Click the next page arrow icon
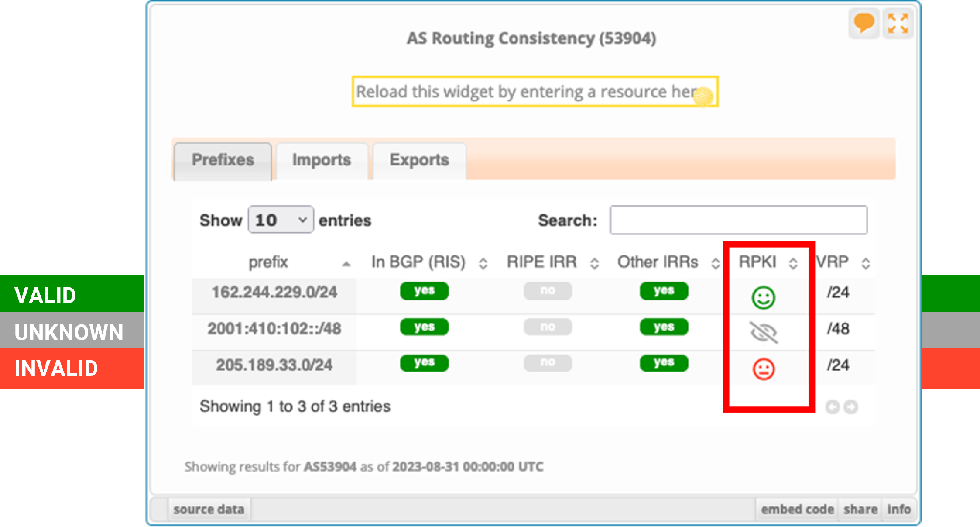 tap(850, 407)
